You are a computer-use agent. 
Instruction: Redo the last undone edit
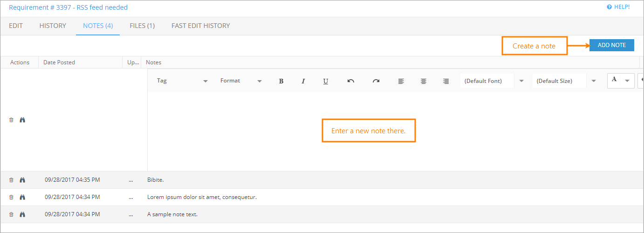376,81
